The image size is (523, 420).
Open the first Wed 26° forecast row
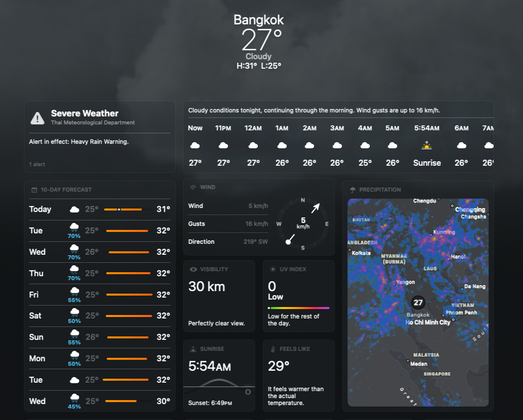pos(100,252)
